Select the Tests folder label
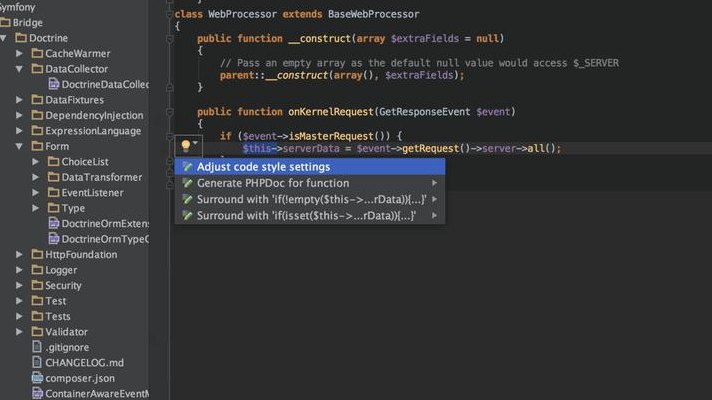 58,316
